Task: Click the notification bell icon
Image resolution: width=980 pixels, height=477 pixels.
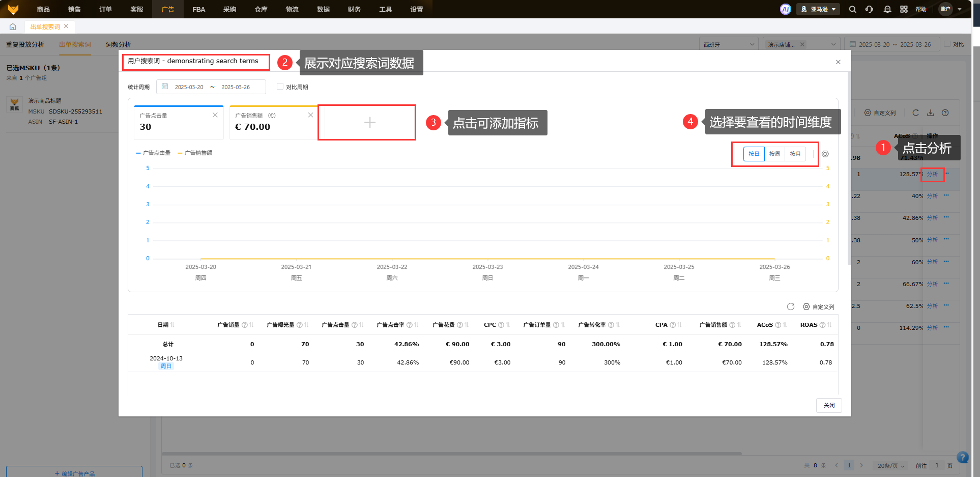Action: [887, 9]
